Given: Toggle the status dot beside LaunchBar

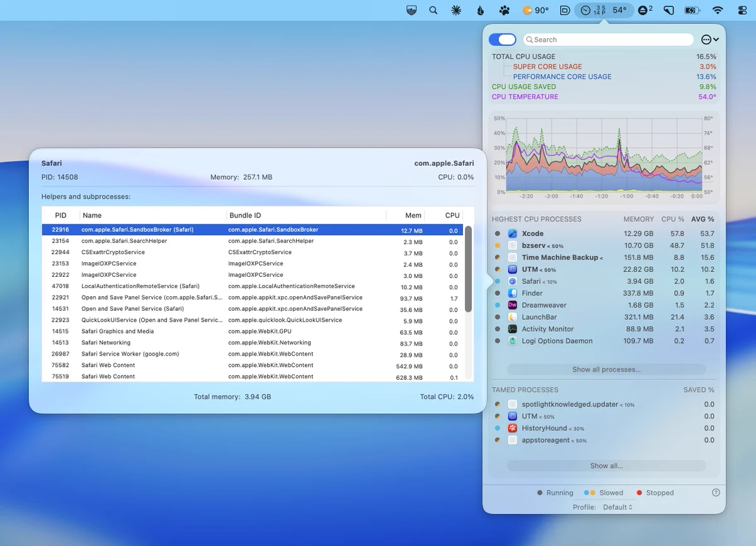Looking at the screenshot, I should coord(498,317).
